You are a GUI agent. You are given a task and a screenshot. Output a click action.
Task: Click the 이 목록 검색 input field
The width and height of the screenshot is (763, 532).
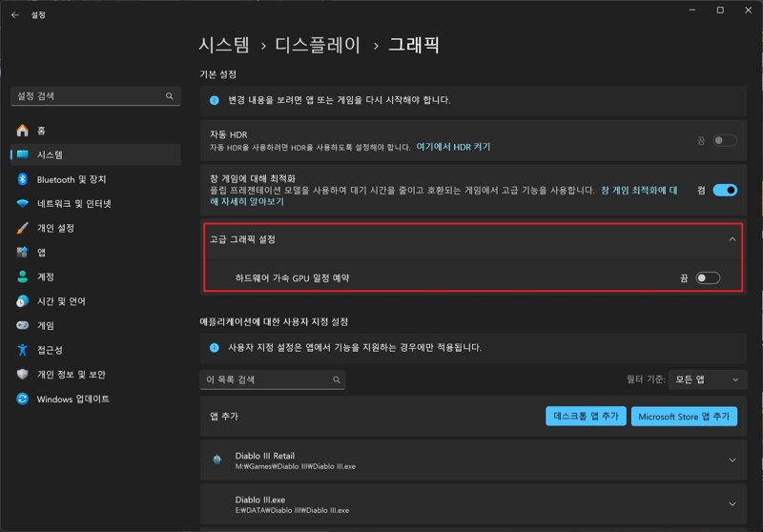pyautogui.click(x=273, y=379)
